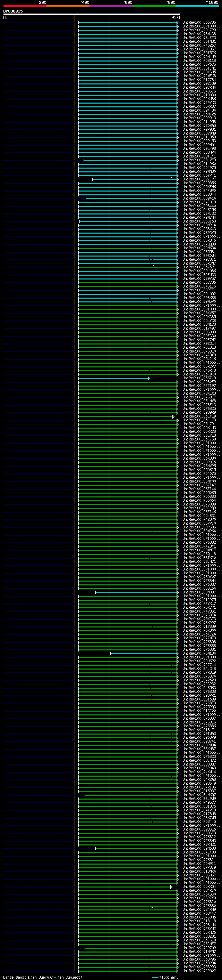The width and height of the screenshot is (222, 980).
Task: Select hit UniRef100_Q9M634
Action: pyautogui.click(x=199, y=249)
